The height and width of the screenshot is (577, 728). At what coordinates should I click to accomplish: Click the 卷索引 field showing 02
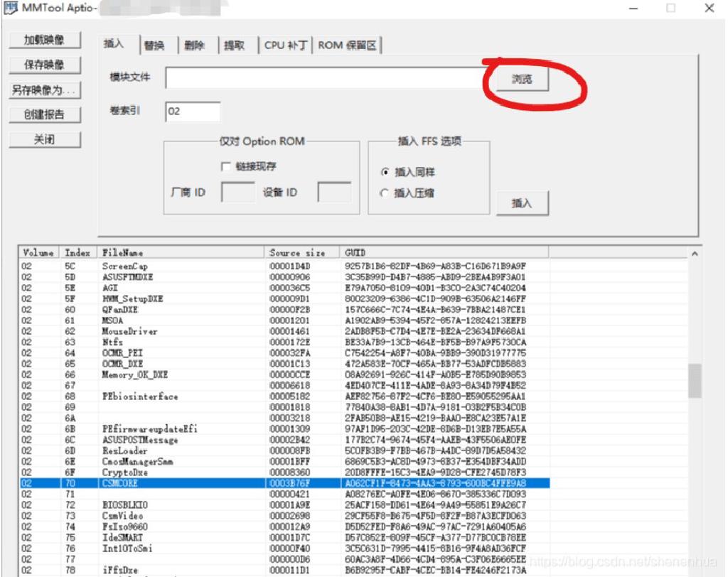193,112
